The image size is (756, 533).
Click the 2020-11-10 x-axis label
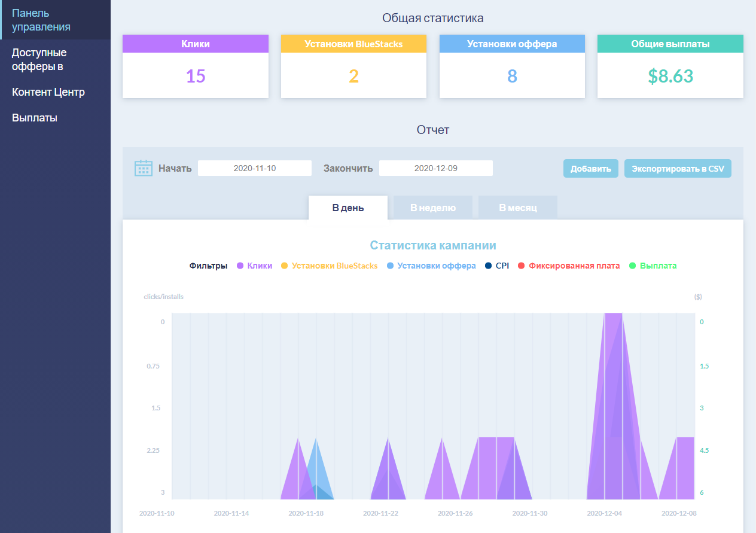[157, 513]
